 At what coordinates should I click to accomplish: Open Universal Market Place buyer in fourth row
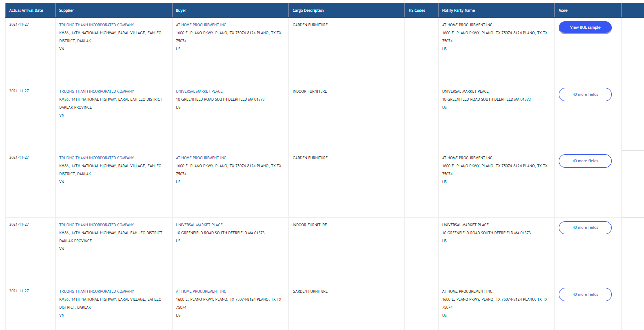click(199, 225)
